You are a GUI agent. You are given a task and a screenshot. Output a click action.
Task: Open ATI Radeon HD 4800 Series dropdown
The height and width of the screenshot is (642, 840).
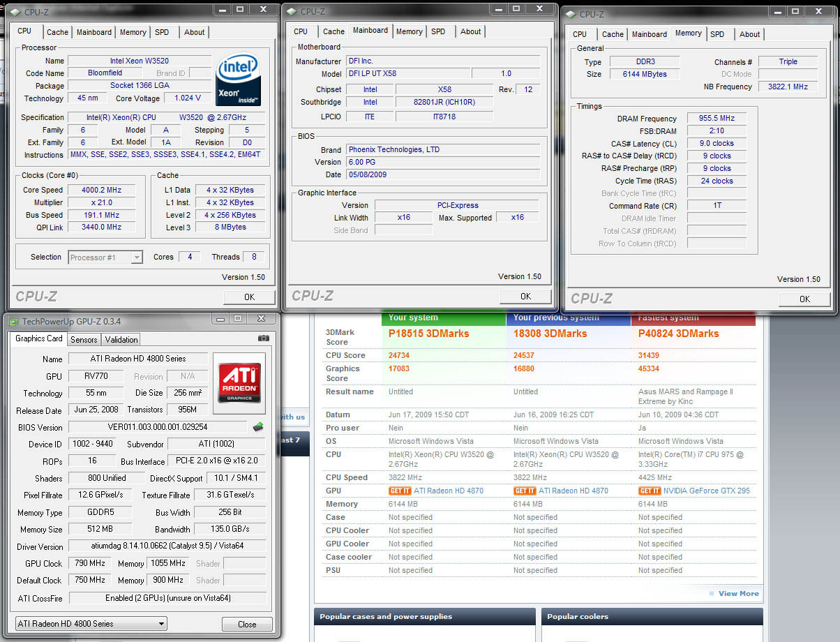pyautogui.click(x=91, y=624)
